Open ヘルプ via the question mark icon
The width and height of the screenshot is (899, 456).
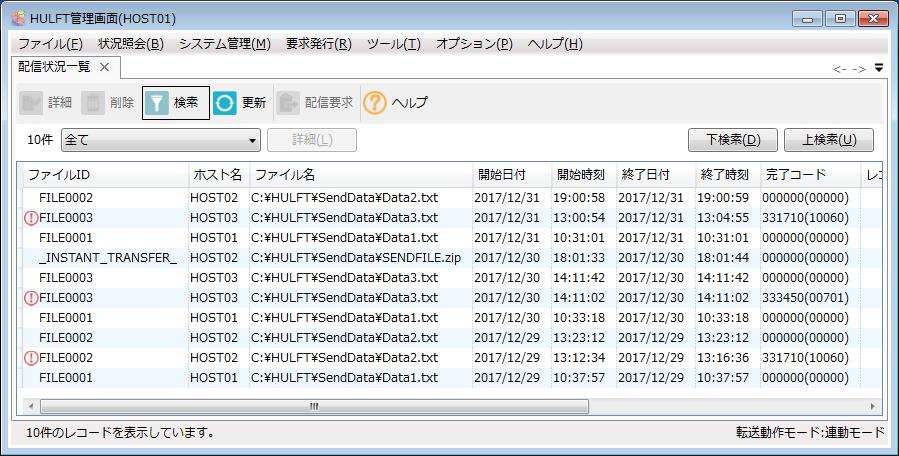[x=374, y=103]
